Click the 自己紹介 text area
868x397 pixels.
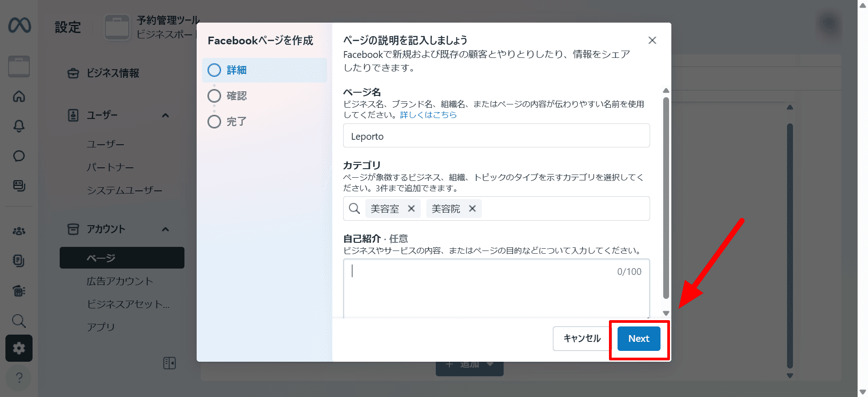click(x=496, y=288)
